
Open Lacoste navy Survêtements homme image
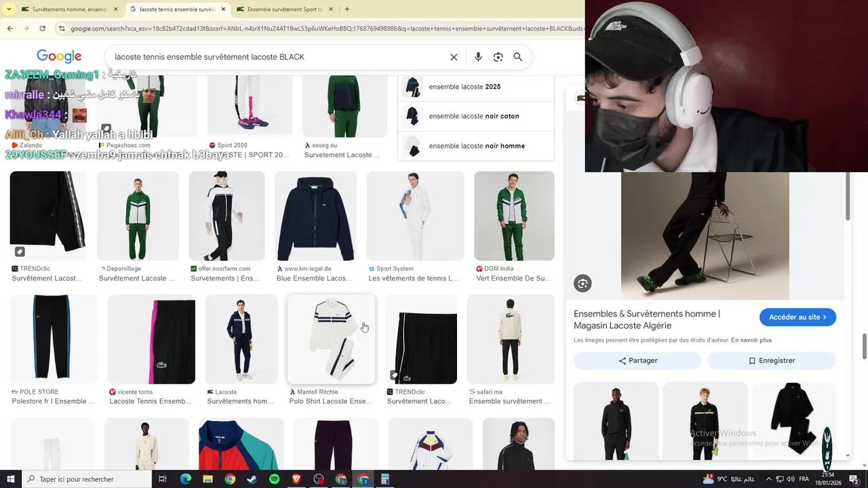click(x=241, y=340)
